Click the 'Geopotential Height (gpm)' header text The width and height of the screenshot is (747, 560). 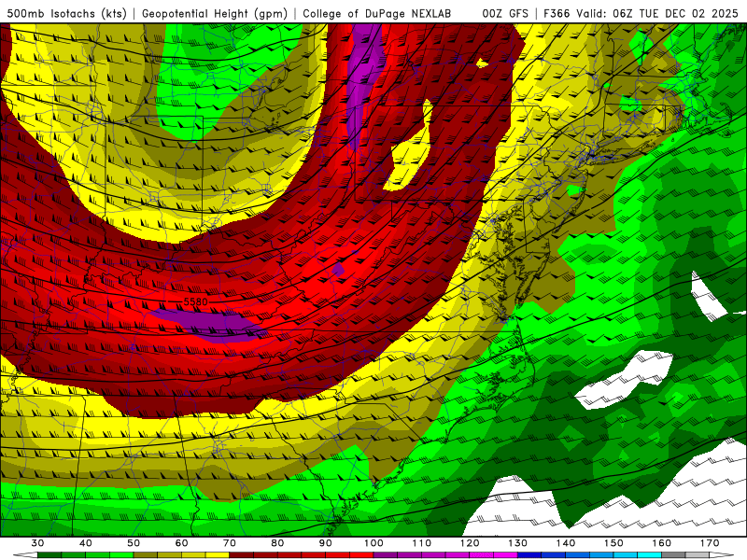click(215, 14)
